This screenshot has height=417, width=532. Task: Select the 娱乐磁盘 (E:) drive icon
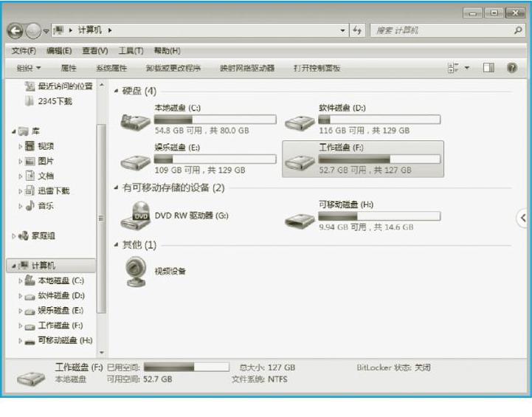(x=135, y=162)
